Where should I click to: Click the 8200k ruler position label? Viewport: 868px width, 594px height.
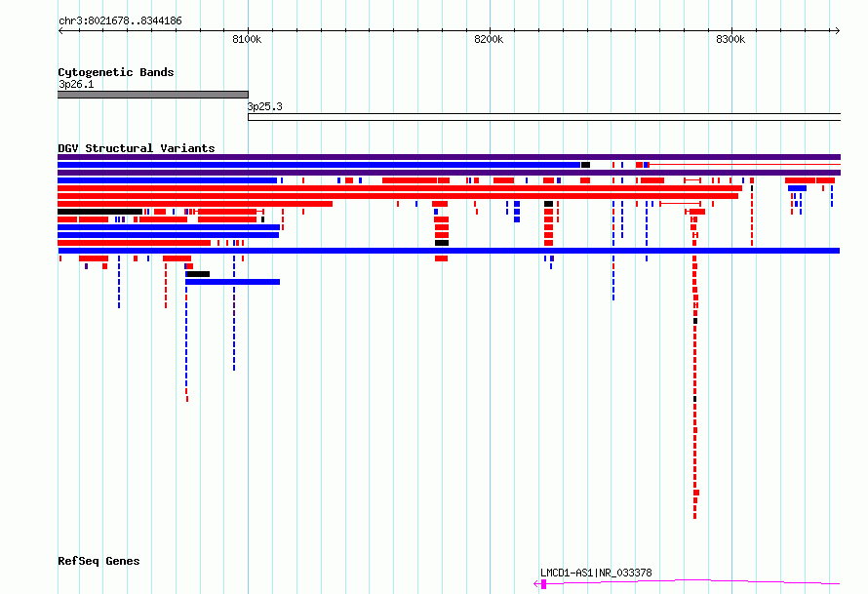(x=489, y=39)
